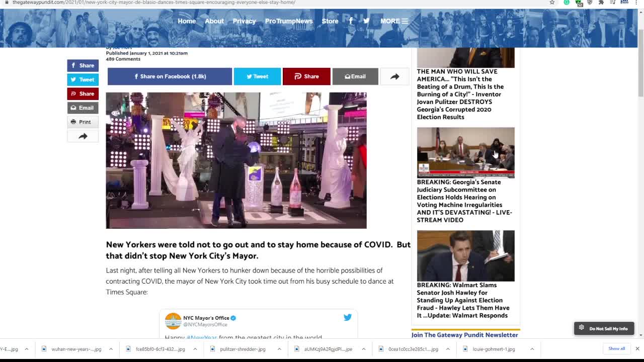
Task: Open Georgia Senate Judiciary hearing thumbnail
Action: pyautogui.click(x=465, y=152)
